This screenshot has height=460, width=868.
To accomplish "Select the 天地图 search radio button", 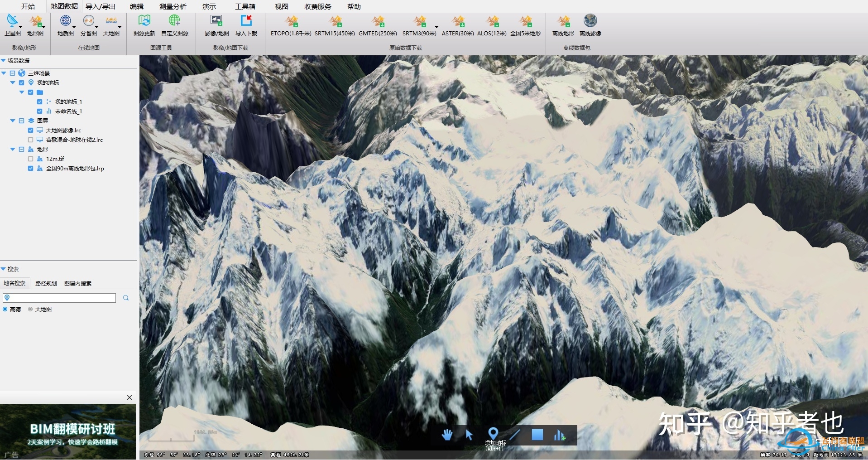I will 30,309.
